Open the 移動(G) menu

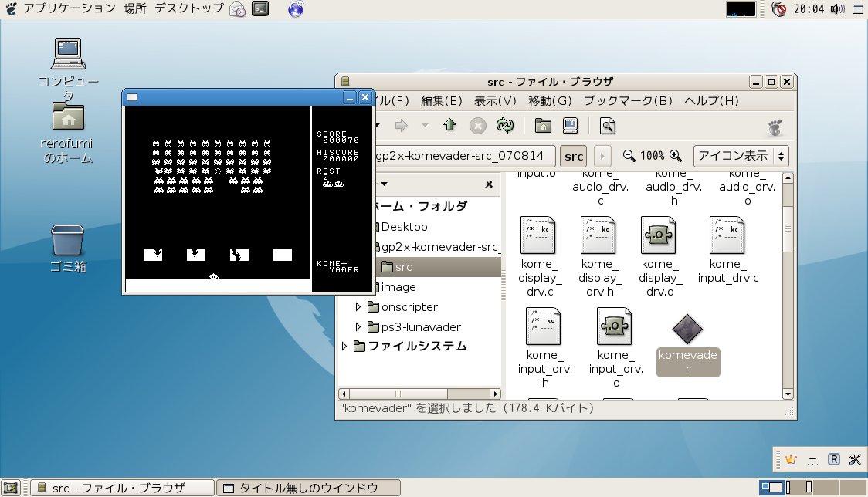[550, 101]
